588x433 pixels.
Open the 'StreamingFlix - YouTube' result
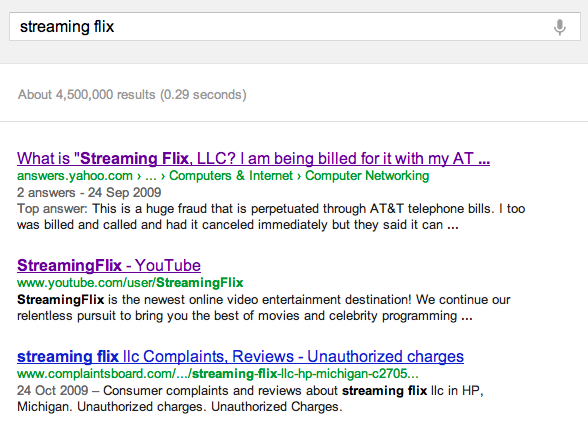pyautogui.click(x=109, y=265)
